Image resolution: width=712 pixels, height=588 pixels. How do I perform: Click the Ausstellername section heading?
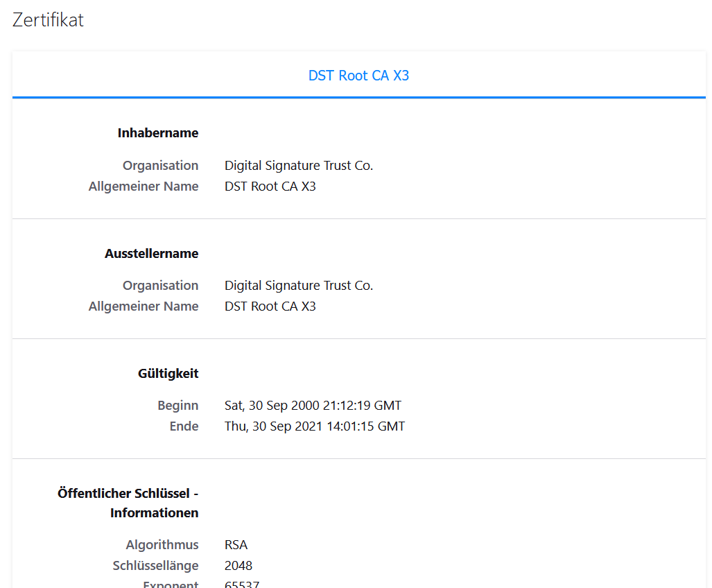pyautogui.click(x=152, y=253)
